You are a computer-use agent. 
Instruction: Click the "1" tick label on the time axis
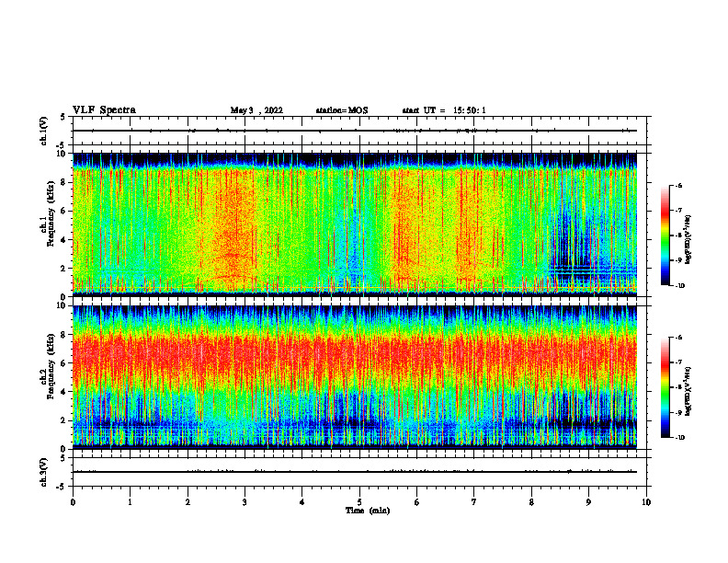pyautogui.click(x=130, y=502)
